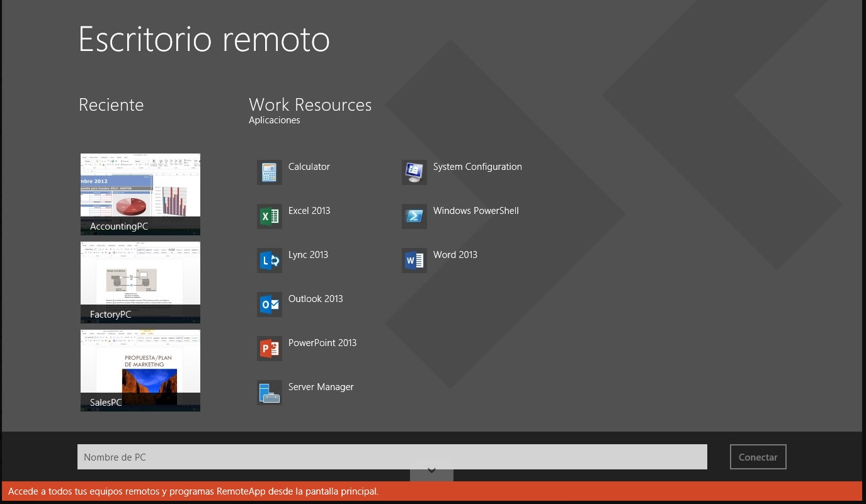Click the Windows PowerShell label
This screenshot has height=504, width=866.
coord(476,211)
